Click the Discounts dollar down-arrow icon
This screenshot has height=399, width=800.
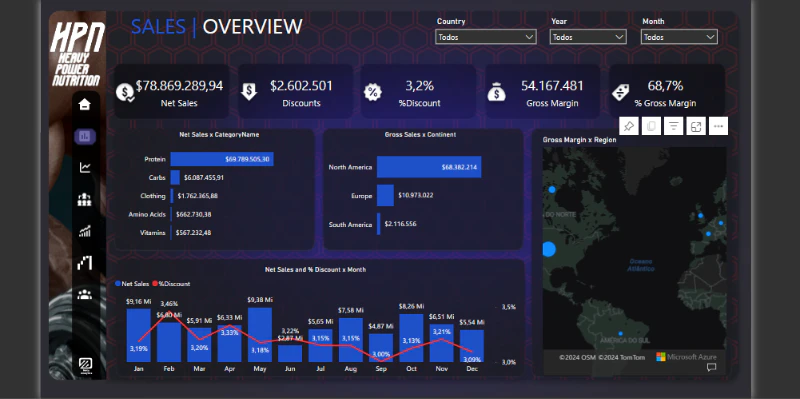click(249, 92)
